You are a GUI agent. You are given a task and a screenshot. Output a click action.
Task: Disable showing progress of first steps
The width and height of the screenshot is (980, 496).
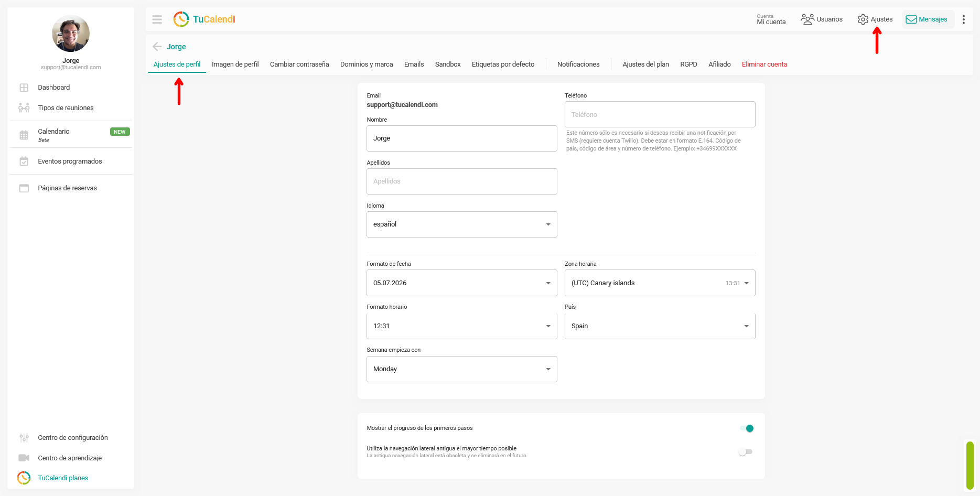pyautogui.click(x=747, y=428)
